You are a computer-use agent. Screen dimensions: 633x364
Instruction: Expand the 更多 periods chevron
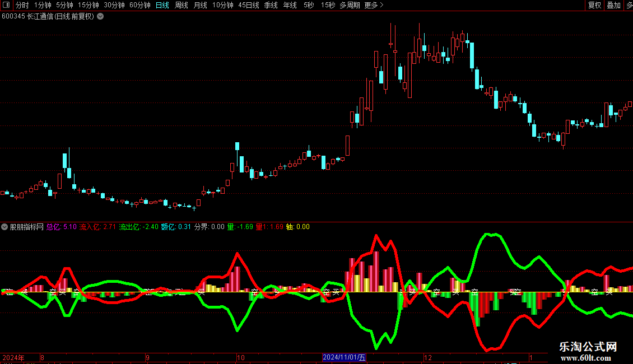tap(382, 5)
